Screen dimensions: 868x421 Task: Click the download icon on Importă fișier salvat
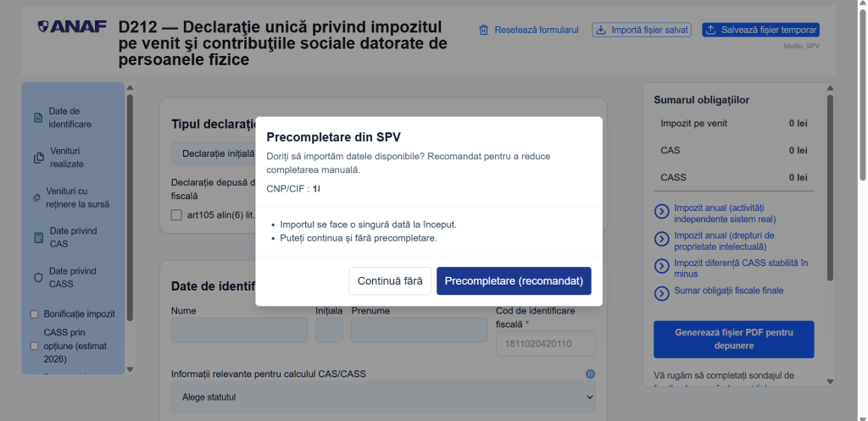click(600, 30)
